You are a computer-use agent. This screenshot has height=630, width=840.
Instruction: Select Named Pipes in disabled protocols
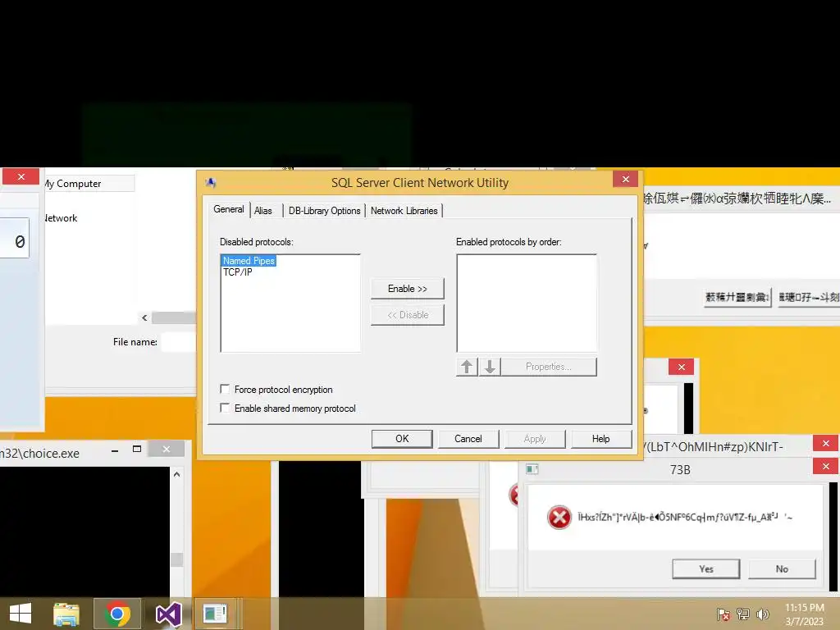point(249,261)
